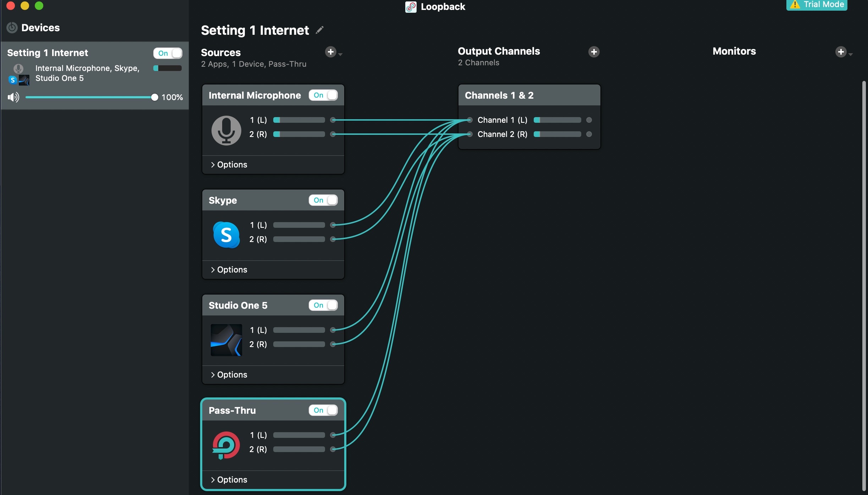Expand Skype Options section
The image size is (868, 495).
[x=229, y=270]
